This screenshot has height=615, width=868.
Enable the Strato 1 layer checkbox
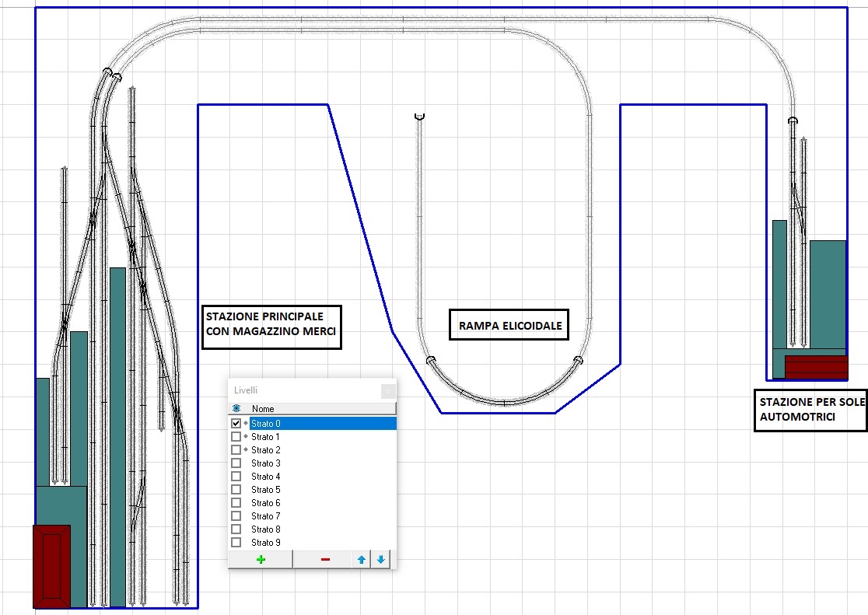click(236, 437)
